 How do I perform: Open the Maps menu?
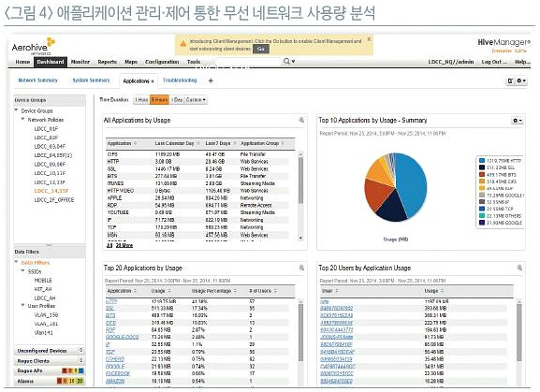131,62
